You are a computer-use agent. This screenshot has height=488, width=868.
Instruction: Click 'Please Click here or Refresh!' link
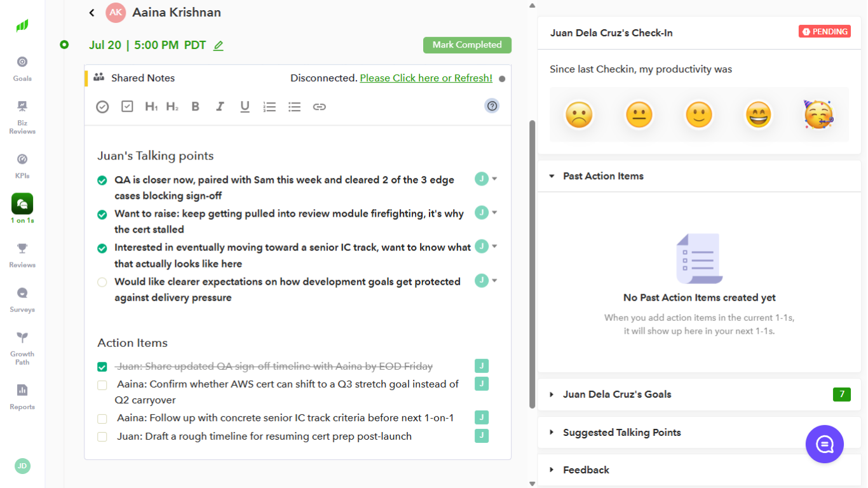tap(426, 78)
